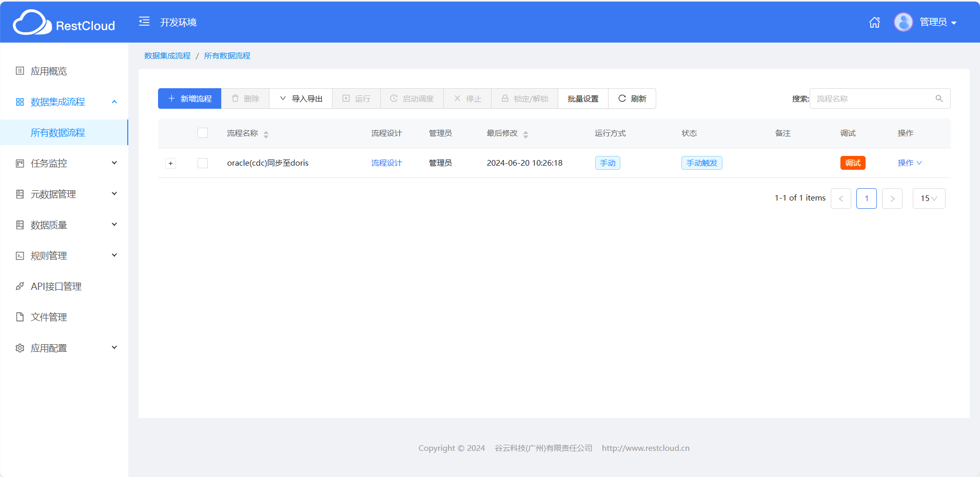Go to the previous page arrow

841,198
